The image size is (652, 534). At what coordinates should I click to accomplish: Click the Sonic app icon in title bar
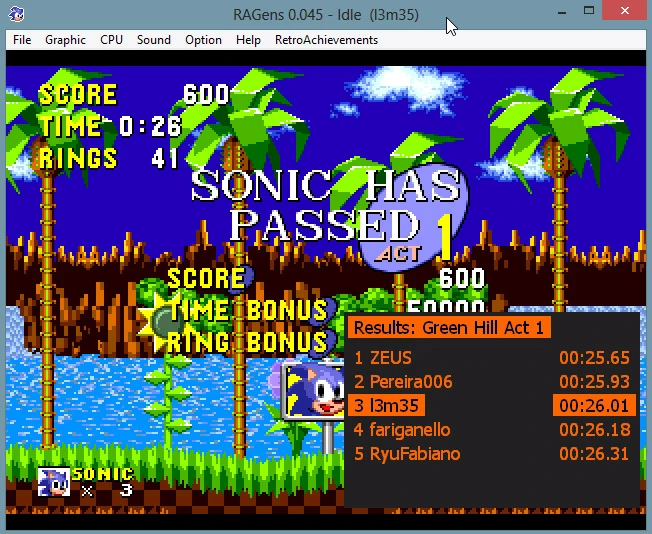point(16,14)
